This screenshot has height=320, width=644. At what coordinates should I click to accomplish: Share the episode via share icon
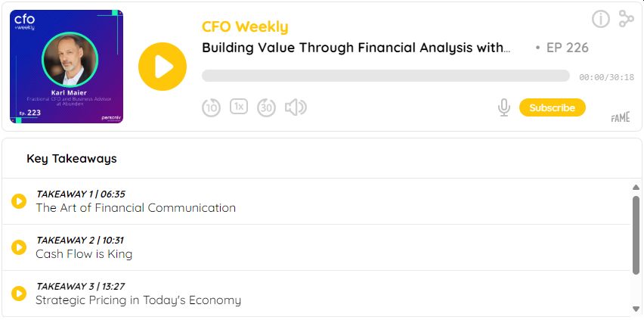click(626, 19)
